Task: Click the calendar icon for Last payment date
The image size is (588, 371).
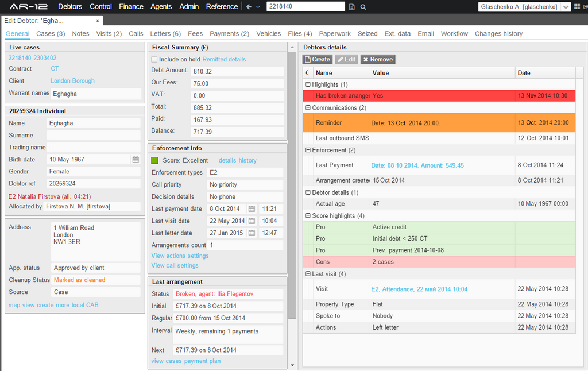Action: 252,209
